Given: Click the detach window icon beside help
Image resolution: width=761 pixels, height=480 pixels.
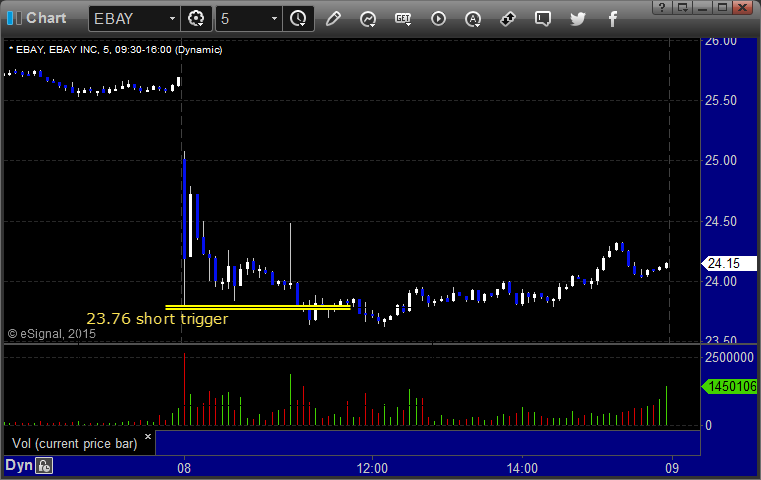Looking at the screenshot, I should pos(683,7).
